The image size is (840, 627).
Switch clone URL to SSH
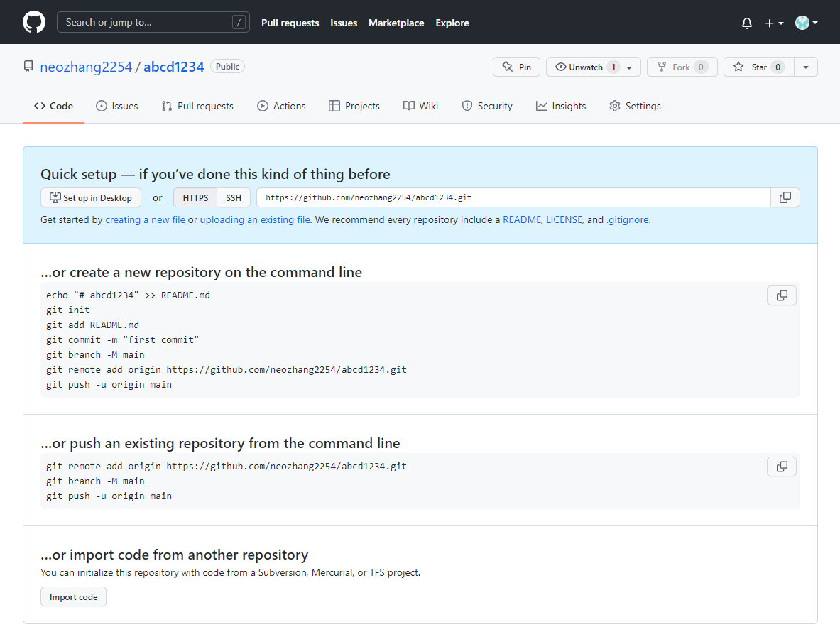tap(234, 198)
